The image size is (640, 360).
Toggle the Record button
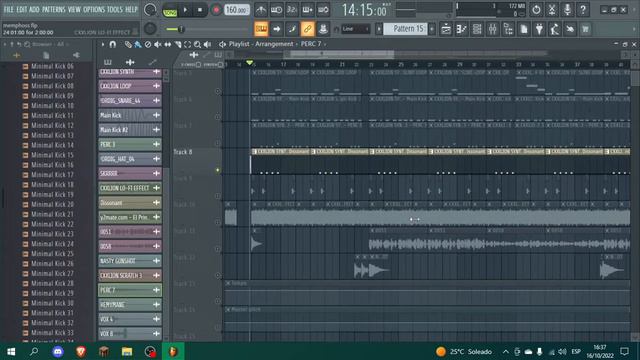click(216, 10)
